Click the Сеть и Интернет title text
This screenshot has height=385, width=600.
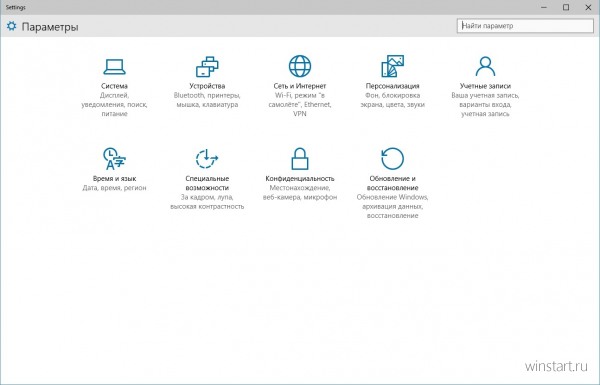coord(300,86)
